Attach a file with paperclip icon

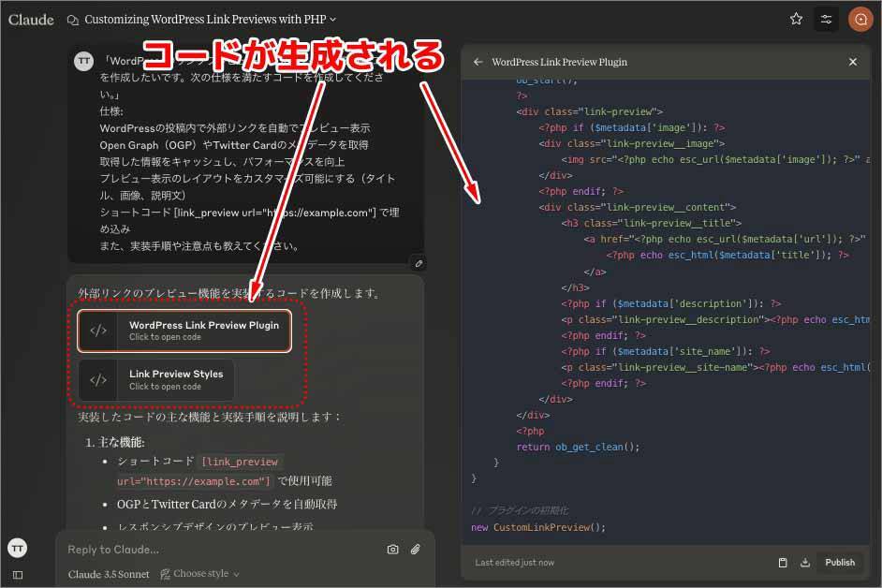point(416,550)
